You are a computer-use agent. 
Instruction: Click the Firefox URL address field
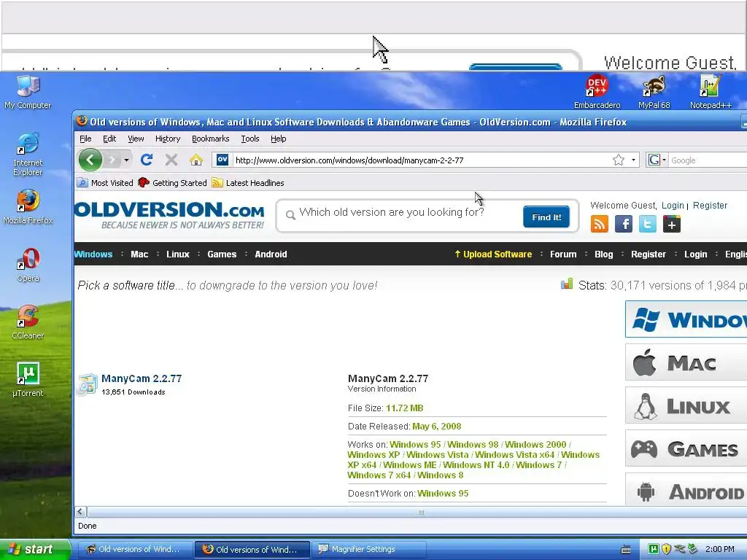[422, 160]
